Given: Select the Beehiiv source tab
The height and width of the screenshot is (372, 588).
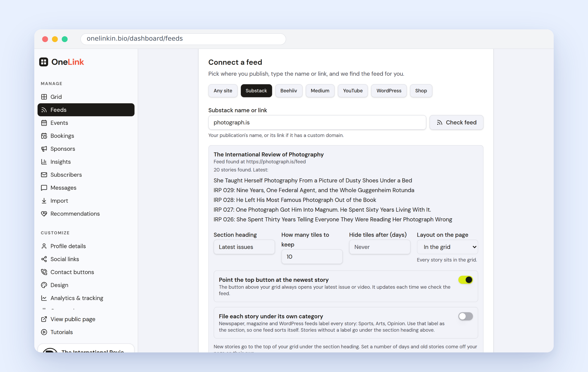Looking at the screenshot, I should [289, 91].
